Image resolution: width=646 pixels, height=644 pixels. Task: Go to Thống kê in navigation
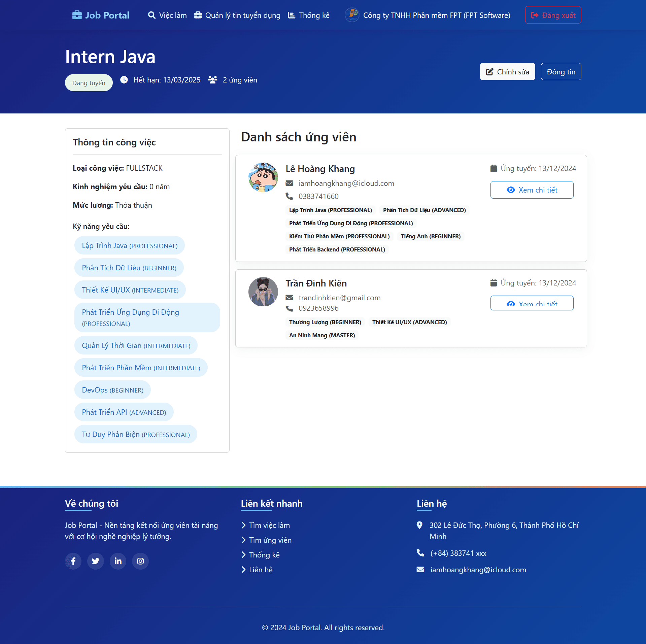point(309,15)
